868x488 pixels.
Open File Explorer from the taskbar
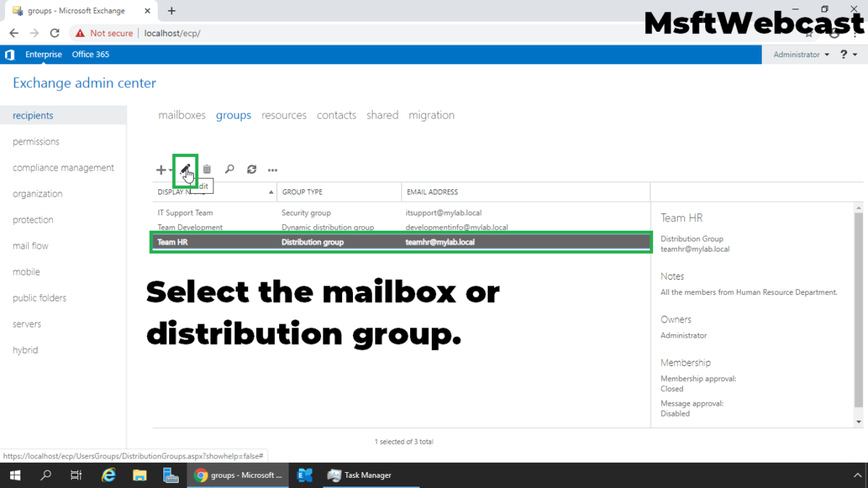click(x=140, y=475)
